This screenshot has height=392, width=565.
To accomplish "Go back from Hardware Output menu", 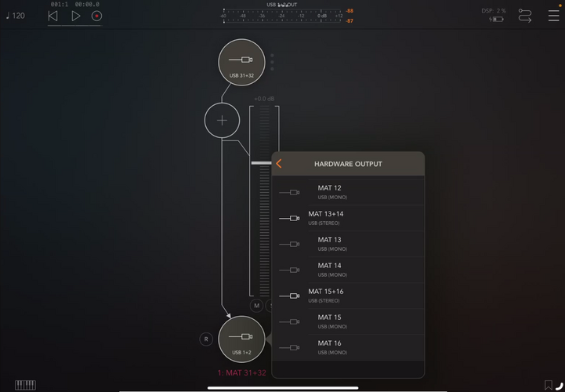I will (279, 163).
